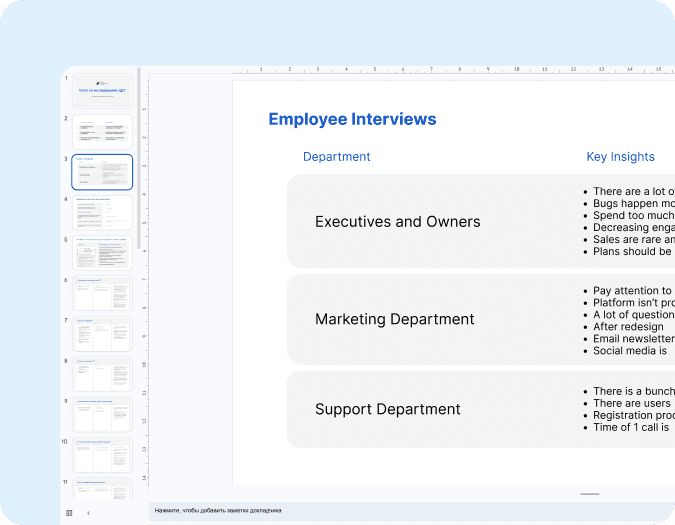This screenshot has width=675, height=525.
Task: Click the speaker notes field
Action: click(412, 511)
